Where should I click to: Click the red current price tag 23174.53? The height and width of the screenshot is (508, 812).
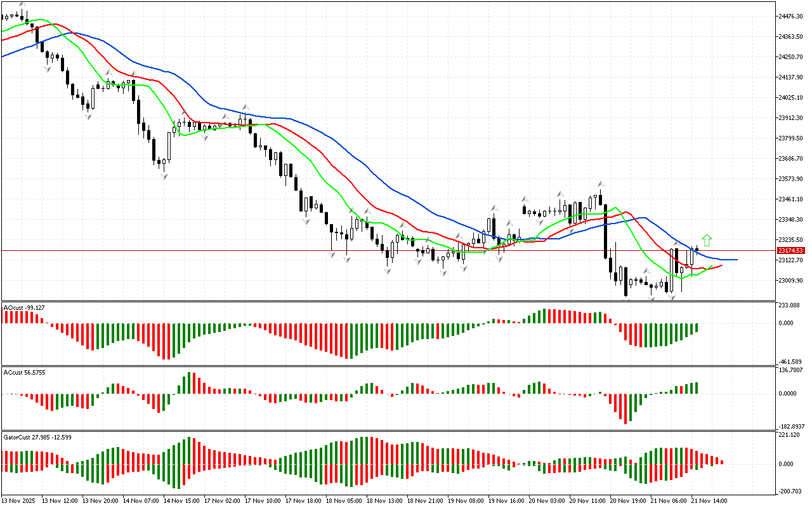[790, 251]
